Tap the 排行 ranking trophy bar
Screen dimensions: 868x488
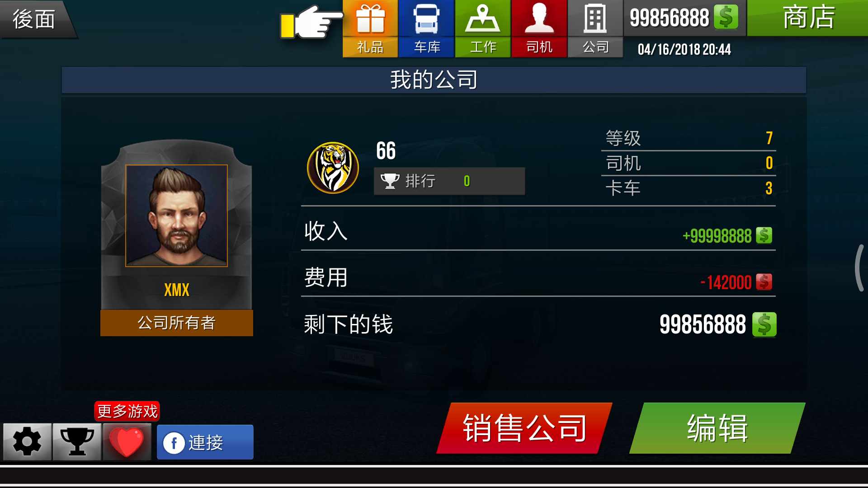click(449, 181)
